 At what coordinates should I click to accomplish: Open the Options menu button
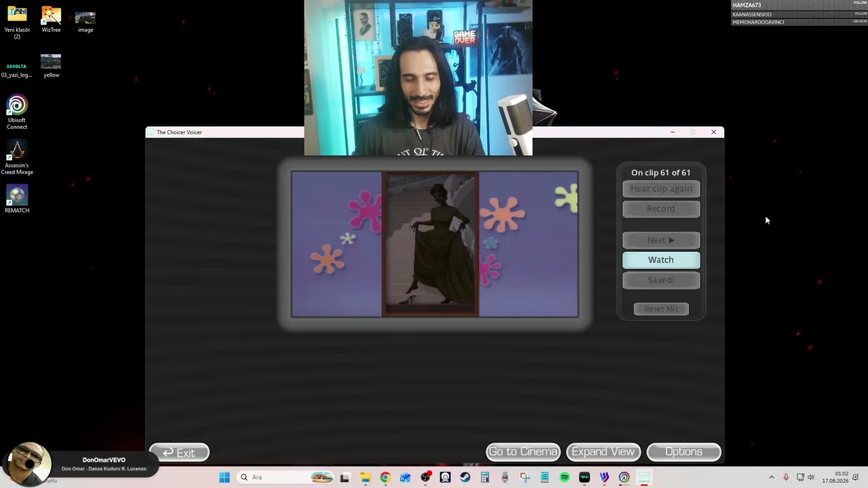coord(684,452)
